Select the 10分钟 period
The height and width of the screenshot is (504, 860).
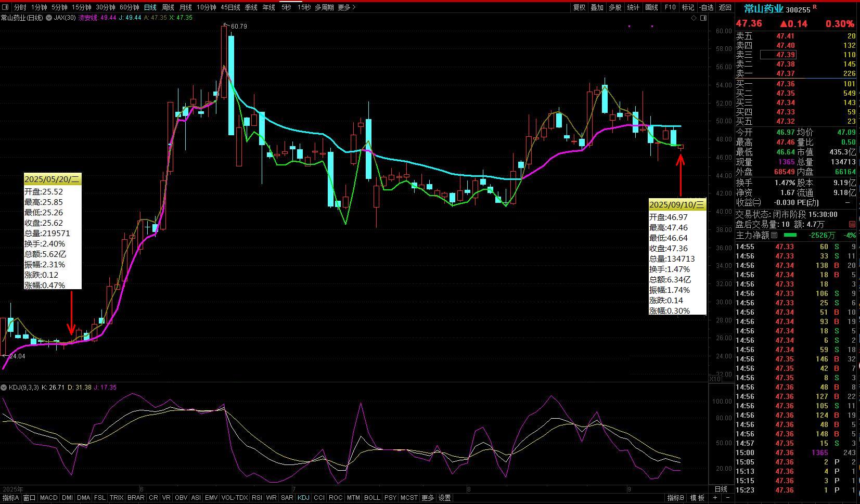coord(207,7)
